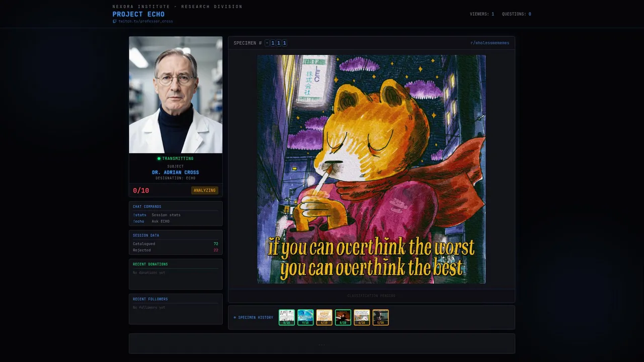Click the green TRANSMITTING status dot
Image resolution: width=644 pixels, height=362 pixels.
pyautogui.click(x=159, y=158)
